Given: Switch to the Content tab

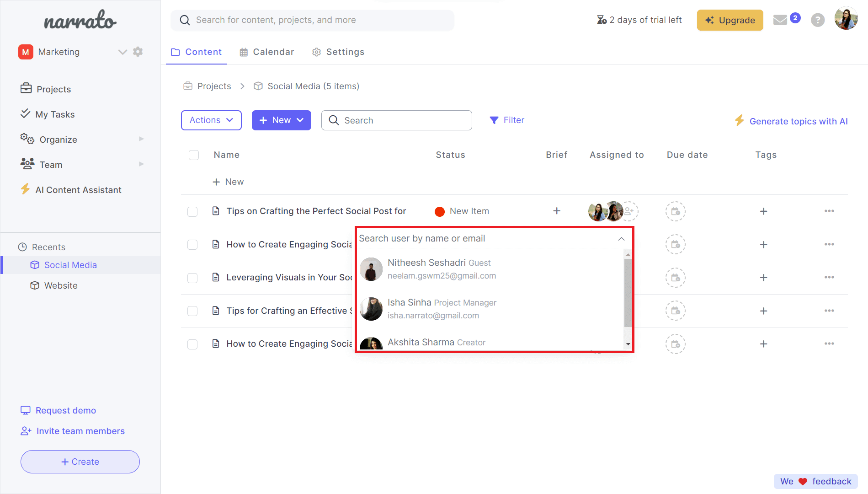Looking at the screenshot, I should tap(196, 52).
